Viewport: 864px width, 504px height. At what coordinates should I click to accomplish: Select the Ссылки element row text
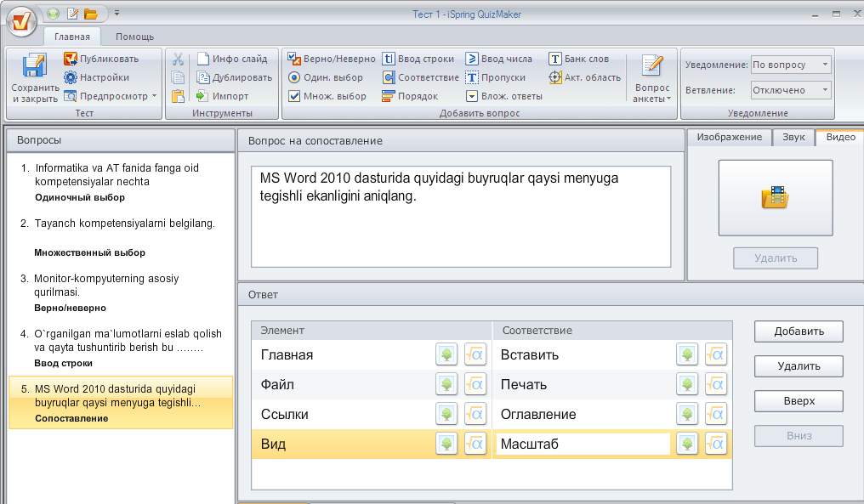click(284, 414)
